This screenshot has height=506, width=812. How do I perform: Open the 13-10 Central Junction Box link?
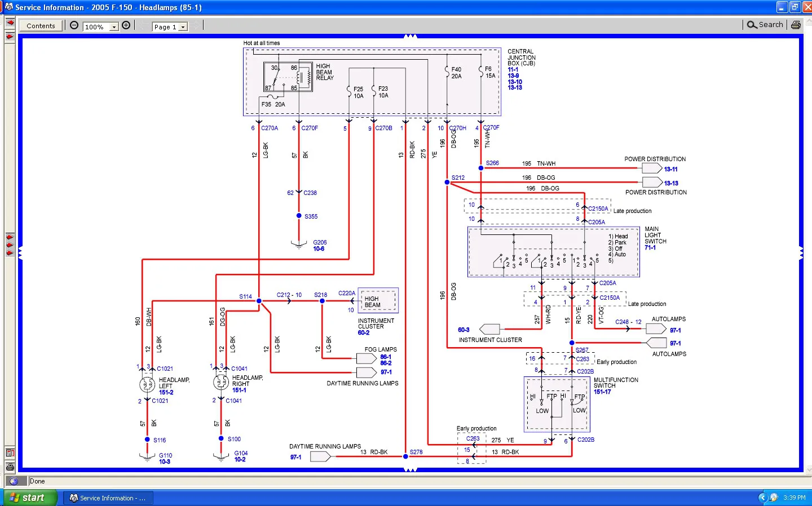pyautogui.click(x=515, y=82)
